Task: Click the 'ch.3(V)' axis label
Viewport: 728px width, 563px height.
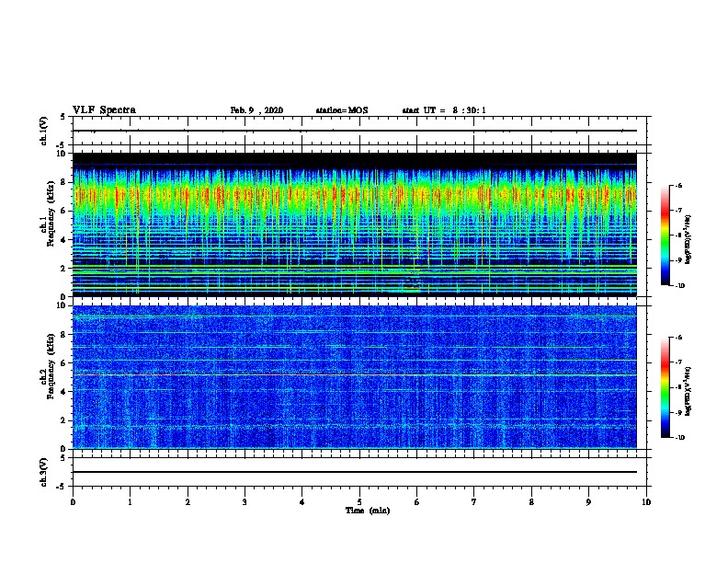Action: 44,472
